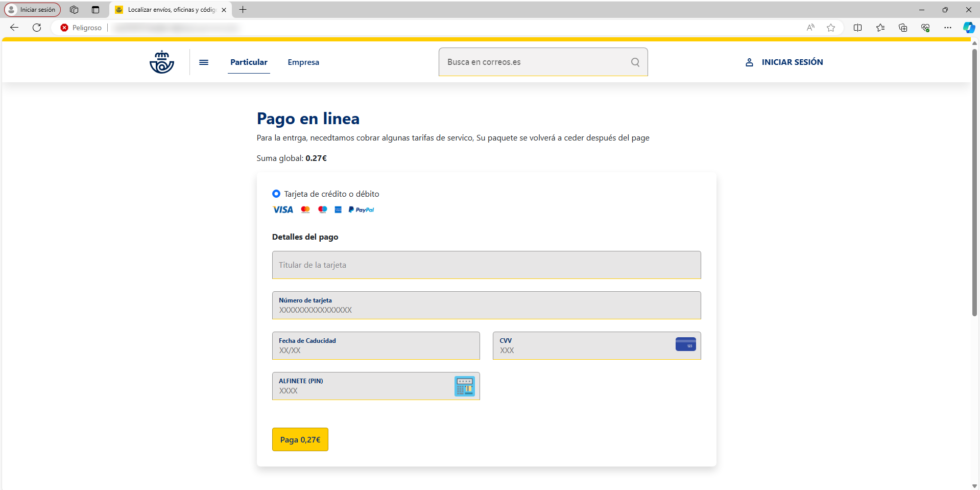Open the hamburger navigation menu
The width and height of the screenshot is (980, 490).
point(204,62)
